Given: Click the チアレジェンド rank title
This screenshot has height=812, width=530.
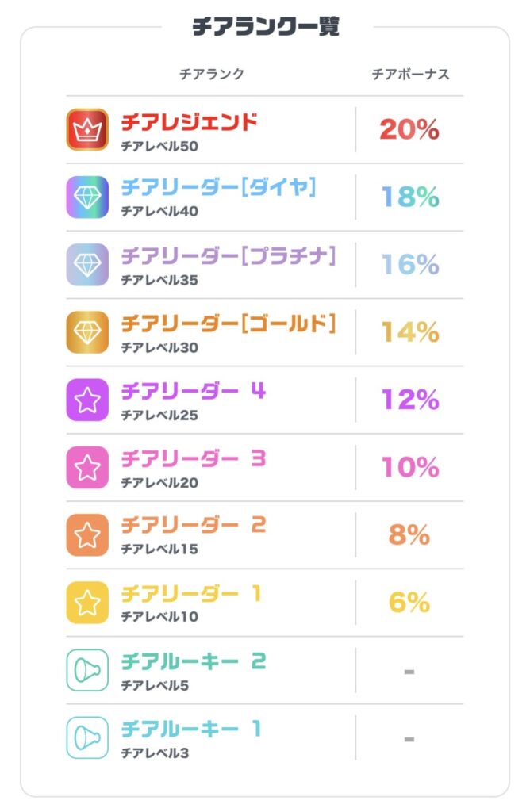Looking at the screenshot, I should (x=190, y=122).
